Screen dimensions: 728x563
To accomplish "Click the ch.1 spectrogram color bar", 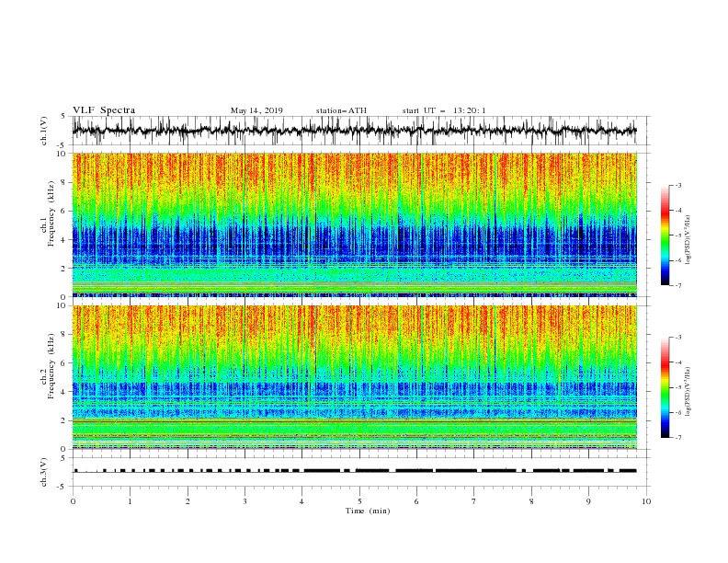I will pos(665,236).
